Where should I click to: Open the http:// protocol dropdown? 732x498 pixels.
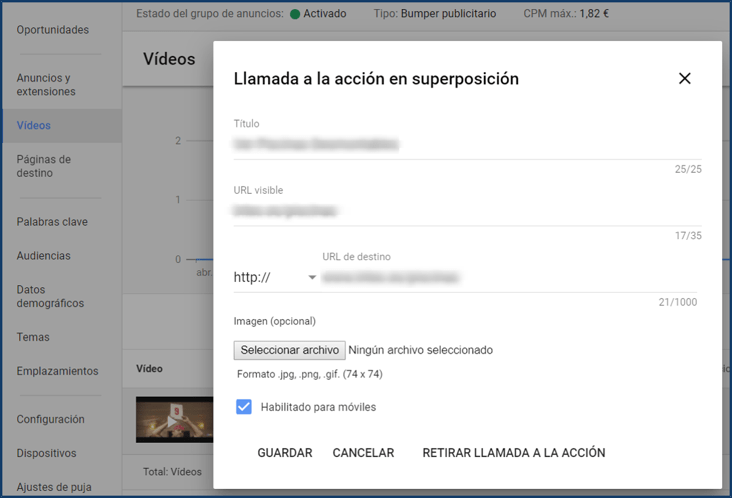point(275,278)
